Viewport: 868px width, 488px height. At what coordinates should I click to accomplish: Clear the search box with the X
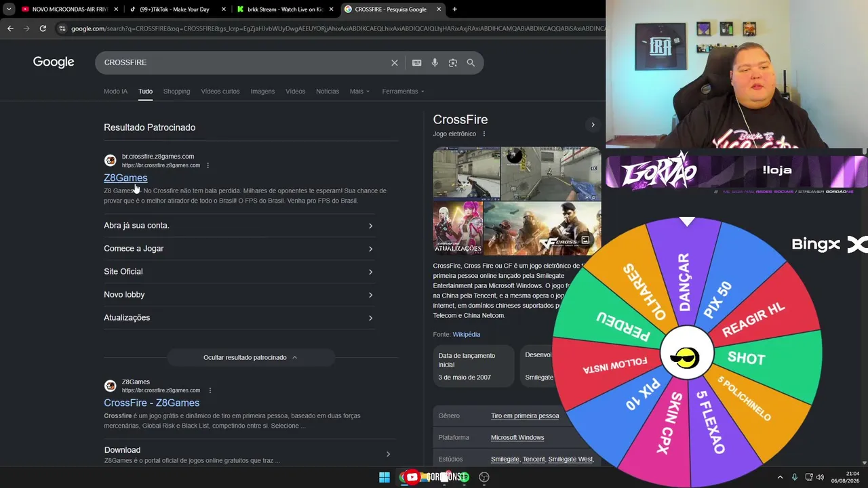click(395, 62)
